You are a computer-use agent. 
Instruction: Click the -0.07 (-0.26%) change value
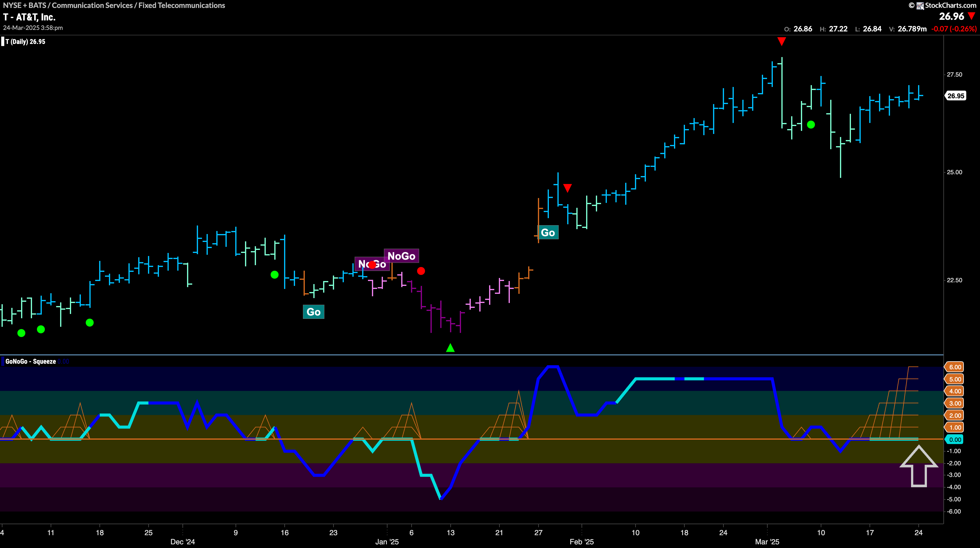(x=954, y=29)
